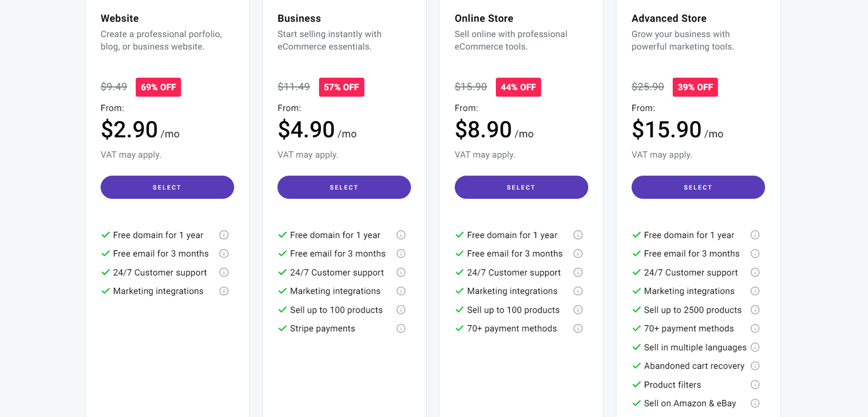868x417 pixels.
Task: Click info icon for Stripe payments
Action: (401, 328)
